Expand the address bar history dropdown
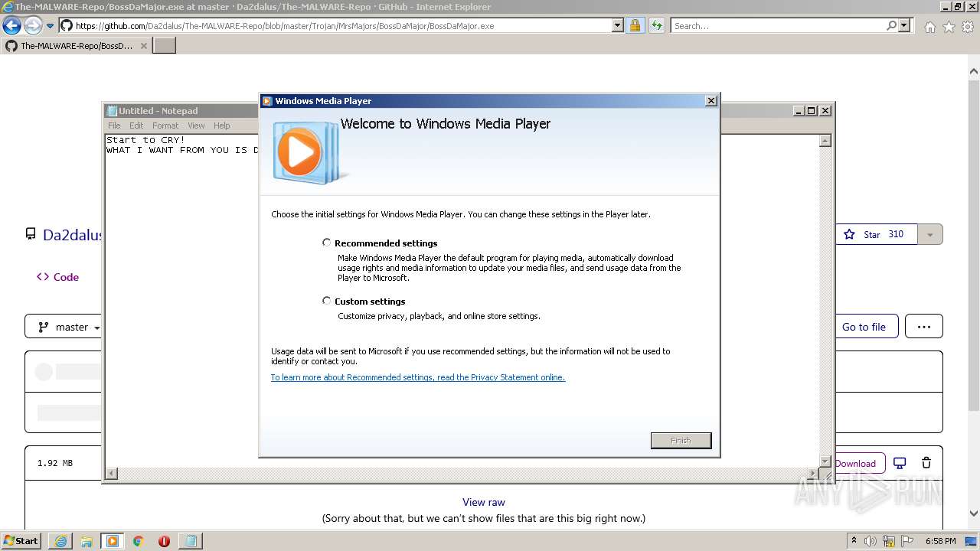 pyautogui.click(x=618, y=25)
